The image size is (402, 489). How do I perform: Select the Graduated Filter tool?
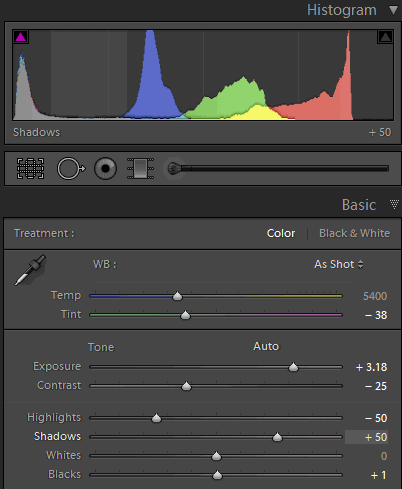(140, 169)
